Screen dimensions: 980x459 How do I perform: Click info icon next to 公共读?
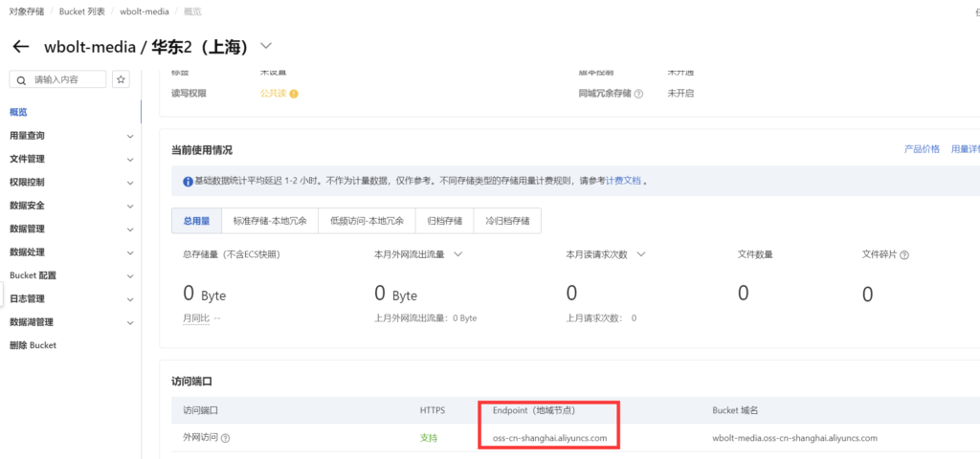(x=294, y=94)
